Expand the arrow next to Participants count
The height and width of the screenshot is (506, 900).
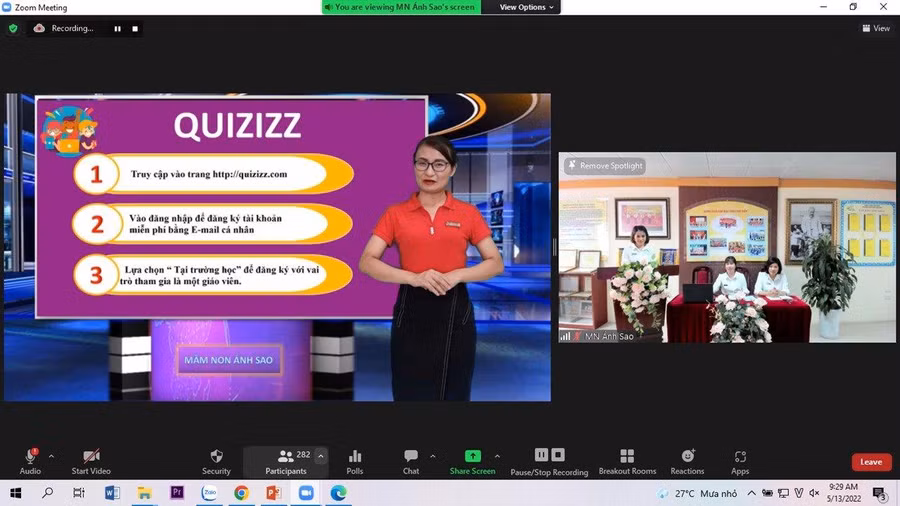[321, 456]
